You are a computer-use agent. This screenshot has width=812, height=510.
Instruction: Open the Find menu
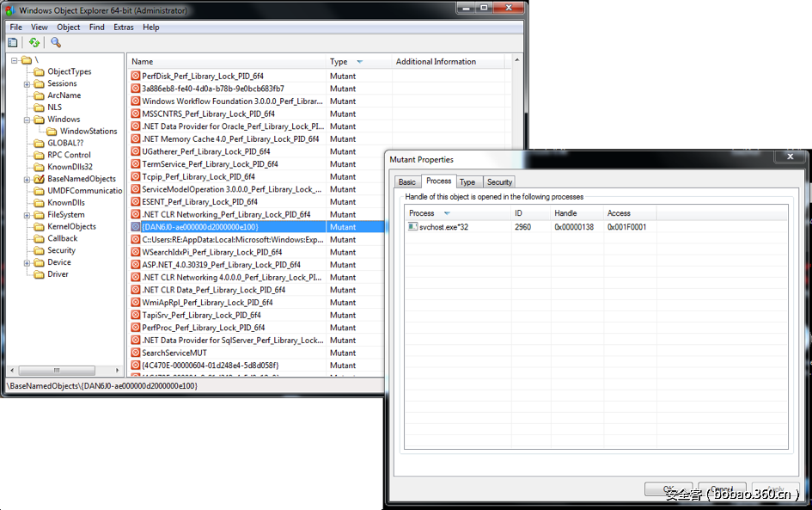pos(96,27)
